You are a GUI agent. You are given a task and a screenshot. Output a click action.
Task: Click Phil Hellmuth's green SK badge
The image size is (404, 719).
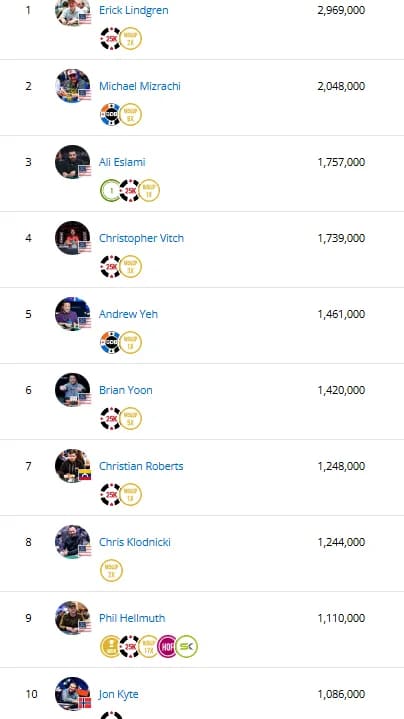(x=187, y=647)
